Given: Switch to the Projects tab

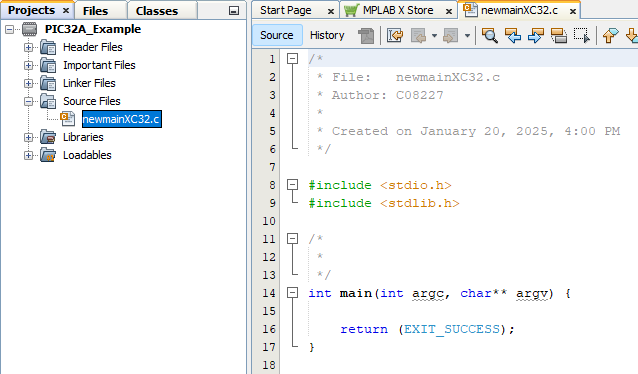Looking at the screenshot, I should point(31,10).
